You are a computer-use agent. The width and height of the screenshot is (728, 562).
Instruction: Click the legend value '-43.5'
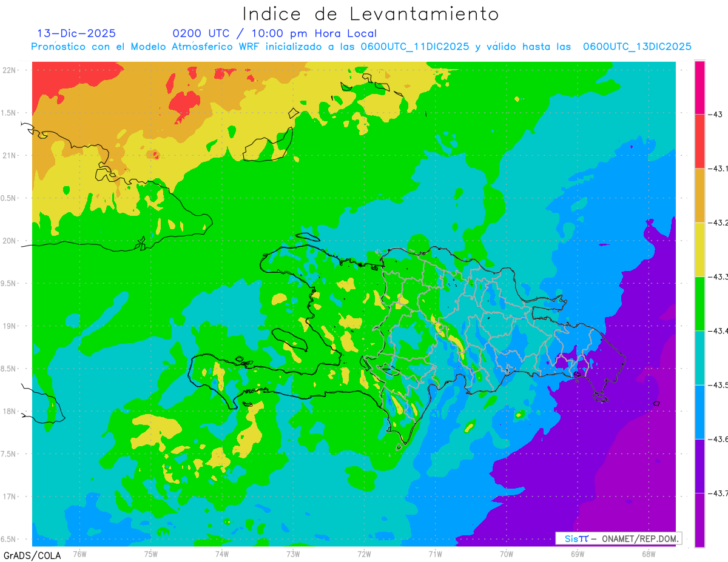[x=718, y=385]
